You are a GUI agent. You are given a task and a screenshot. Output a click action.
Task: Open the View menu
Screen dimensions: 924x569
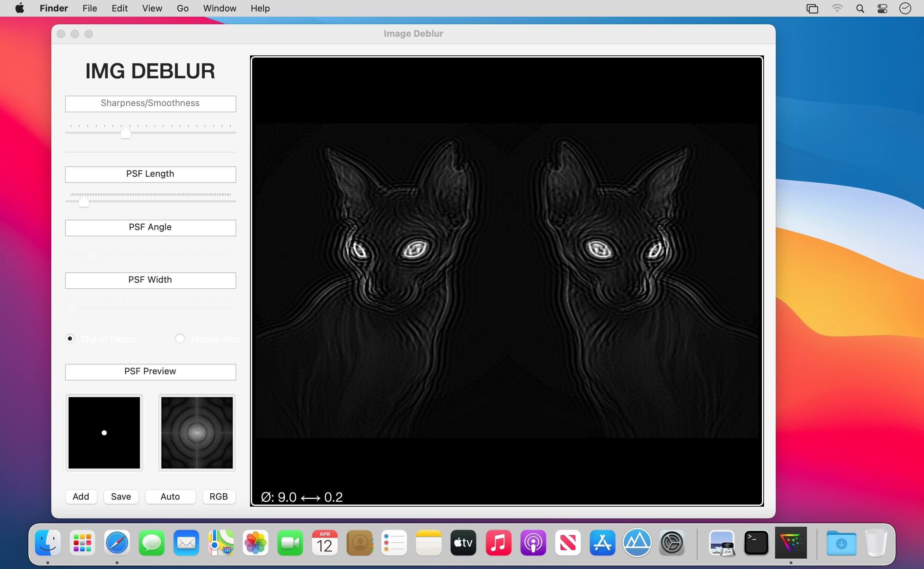152,8
